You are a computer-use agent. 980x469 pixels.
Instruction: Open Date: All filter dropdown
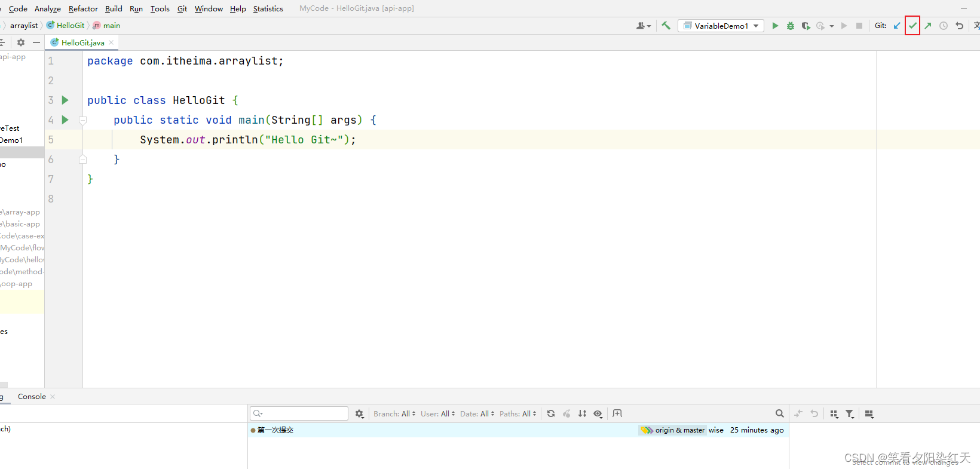pos(477,413)
